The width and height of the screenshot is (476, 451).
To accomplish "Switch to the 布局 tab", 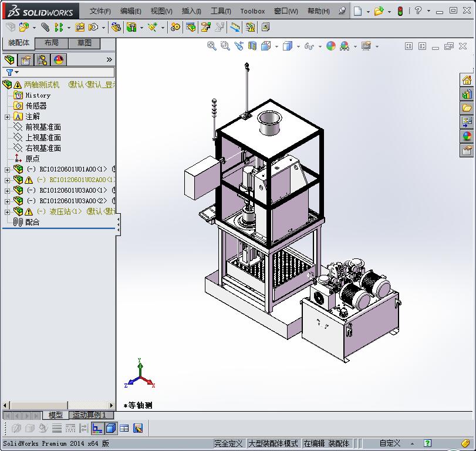I will click(52, 43).
